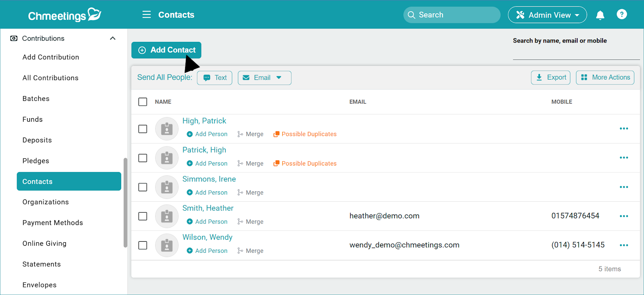Tick the checkbox beside Patrick, High
The image size is (644, 295).
coord(143,158)
